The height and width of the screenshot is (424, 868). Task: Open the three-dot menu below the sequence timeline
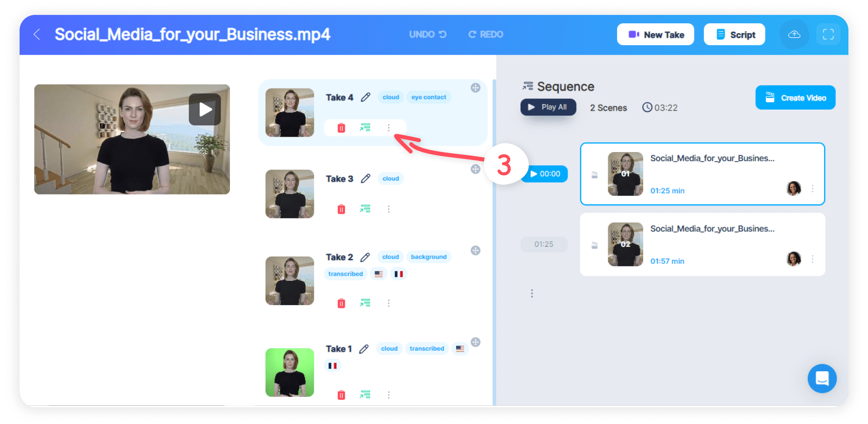tap(532, 293)
